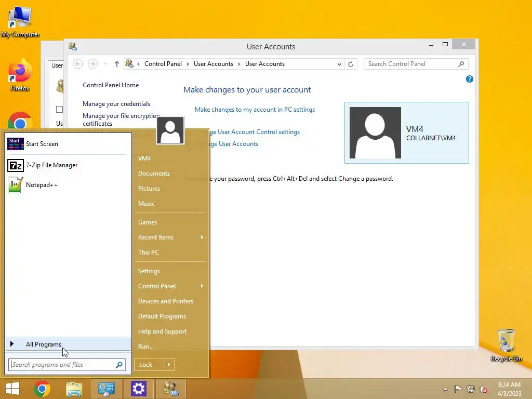Open address bar history dropdown
The height and width of the screenshot is (399, 532).
click(x=339, y=64)
